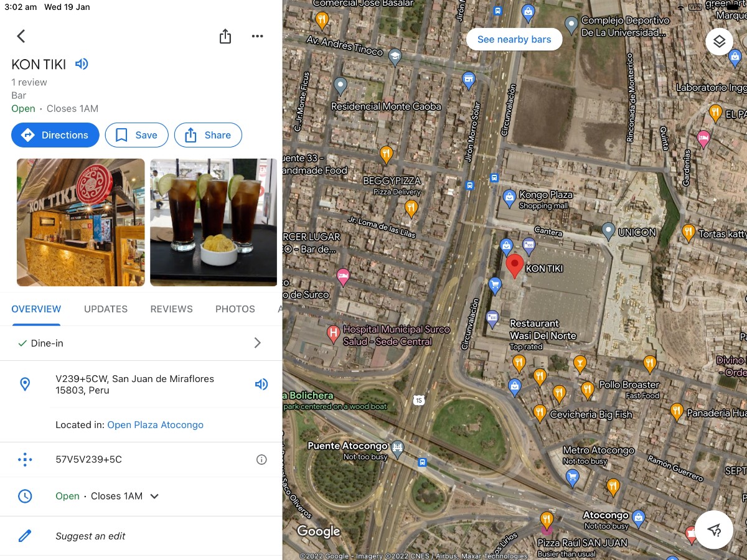Tap the share icon in the header

(x=225, y=37)
